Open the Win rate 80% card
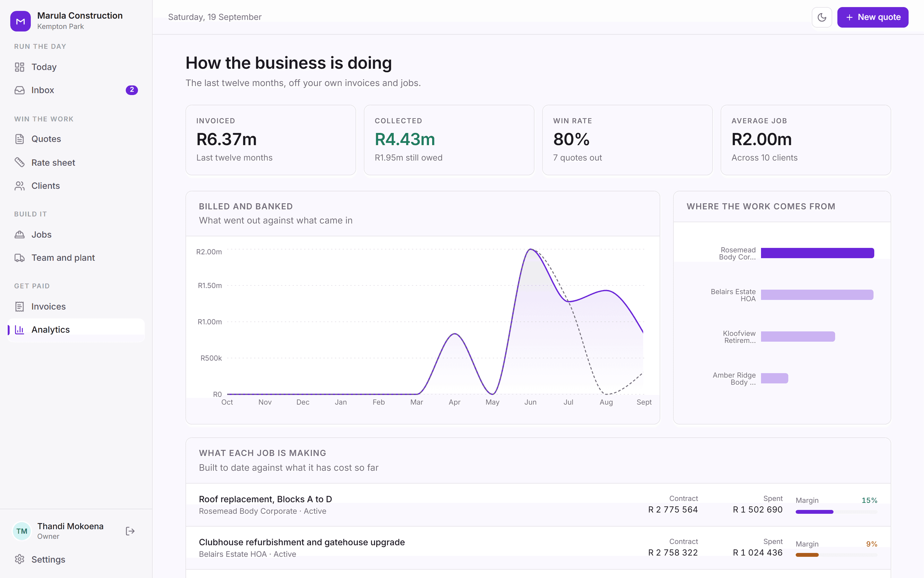Viewport: 924px width, 578px height. point(627,140)
